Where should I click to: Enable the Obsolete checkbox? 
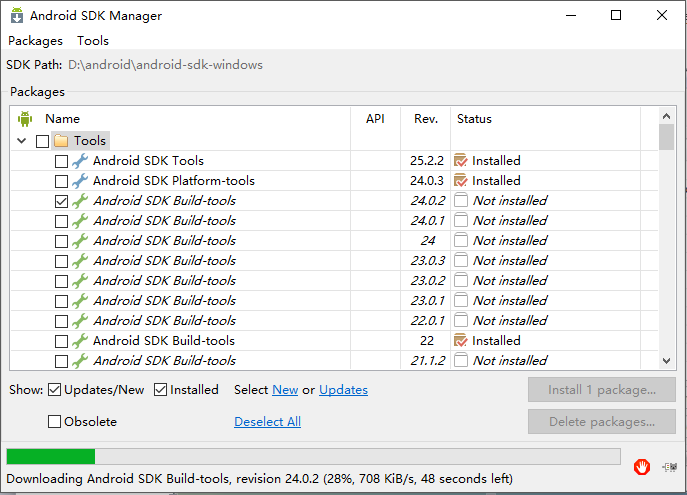point(54,421)
